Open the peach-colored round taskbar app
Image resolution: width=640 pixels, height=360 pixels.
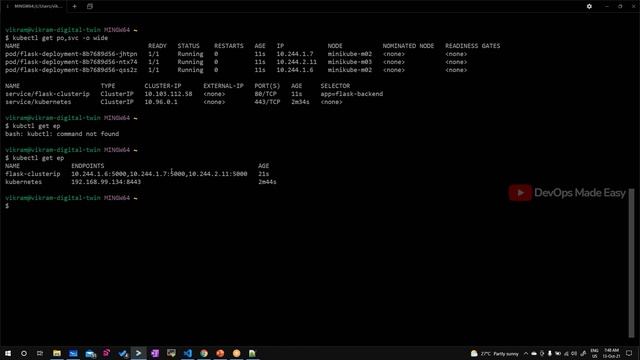(x=237, y=353)
